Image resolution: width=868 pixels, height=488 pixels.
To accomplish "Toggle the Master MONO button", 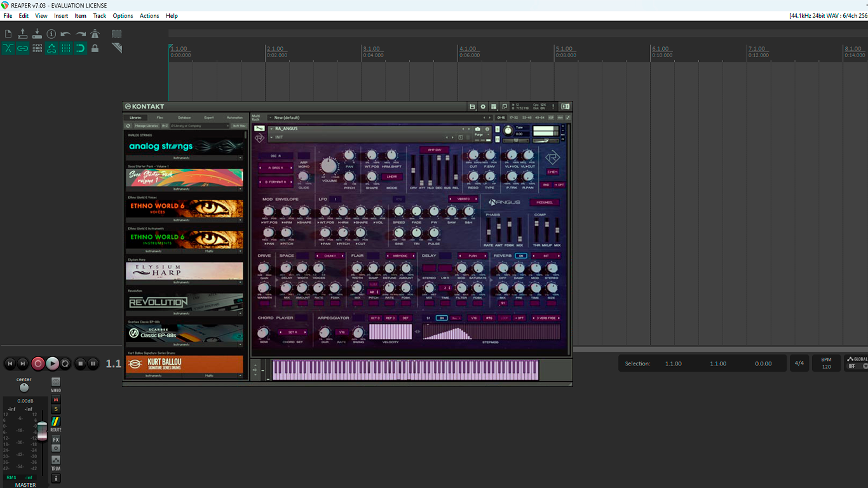I will click(56, 382).
